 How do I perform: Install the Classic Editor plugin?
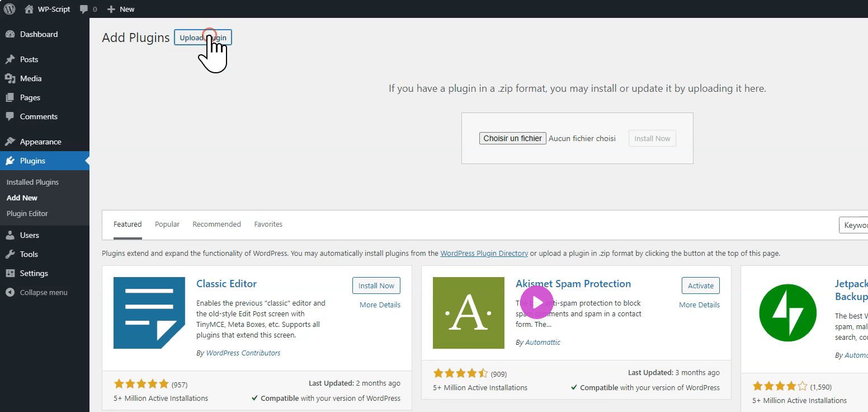point(376,285)
